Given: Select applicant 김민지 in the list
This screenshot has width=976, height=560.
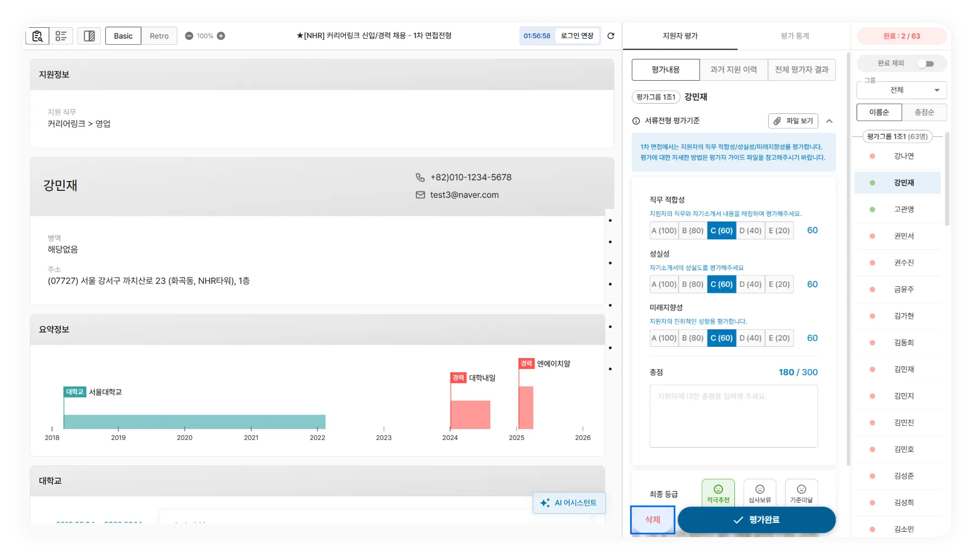Looking at the screenshot, I should point(897,396).
